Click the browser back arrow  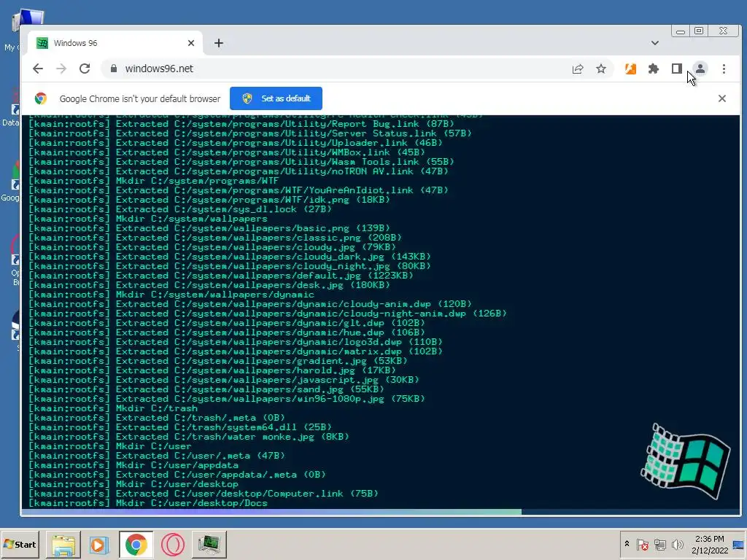click(x=38, y=69)
